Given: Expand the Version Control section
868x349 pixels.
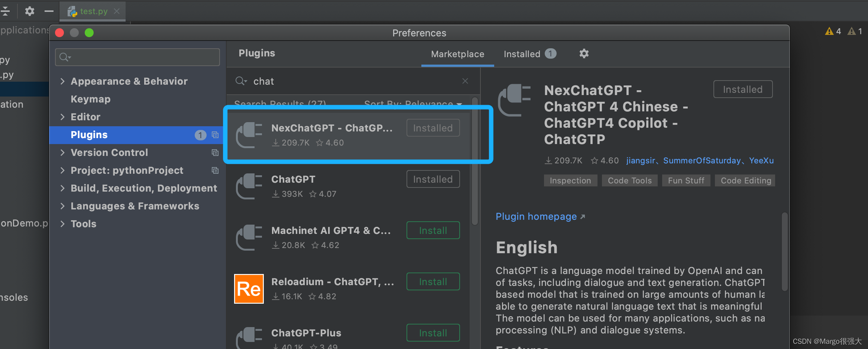Looking at the screenshot, I should point(62,153).
